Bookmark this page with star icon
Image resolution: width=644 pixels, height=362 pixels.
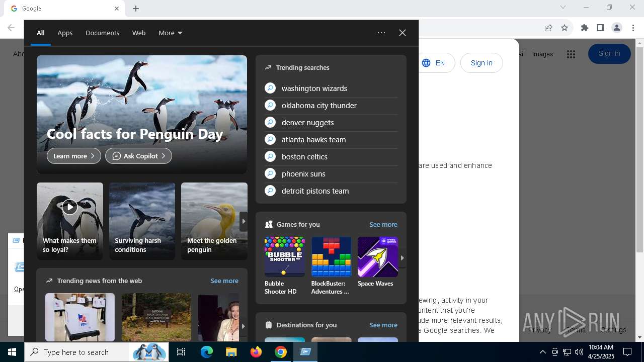pyautogui.click(x=565, y=28)
